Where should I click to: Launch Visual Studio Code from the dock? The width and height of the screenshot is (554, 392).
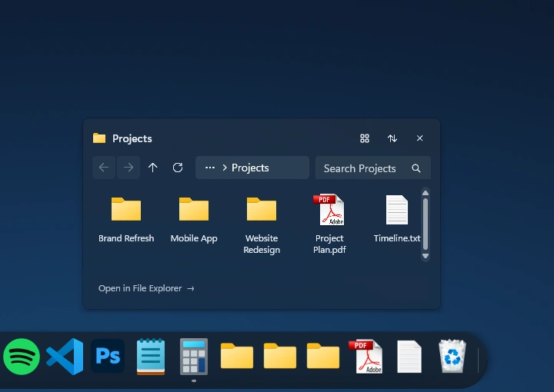pyautogui.click(x=65, y=357)
